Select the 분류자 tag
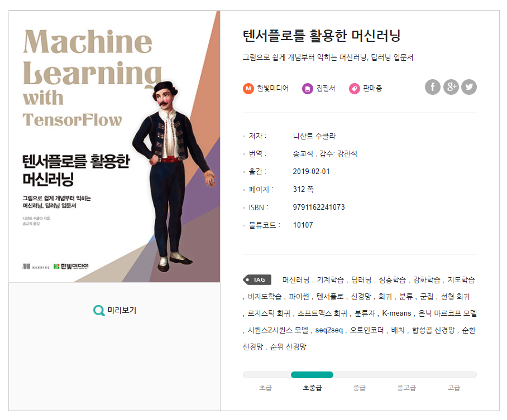The image size is (507, 420). pos(365,313)
